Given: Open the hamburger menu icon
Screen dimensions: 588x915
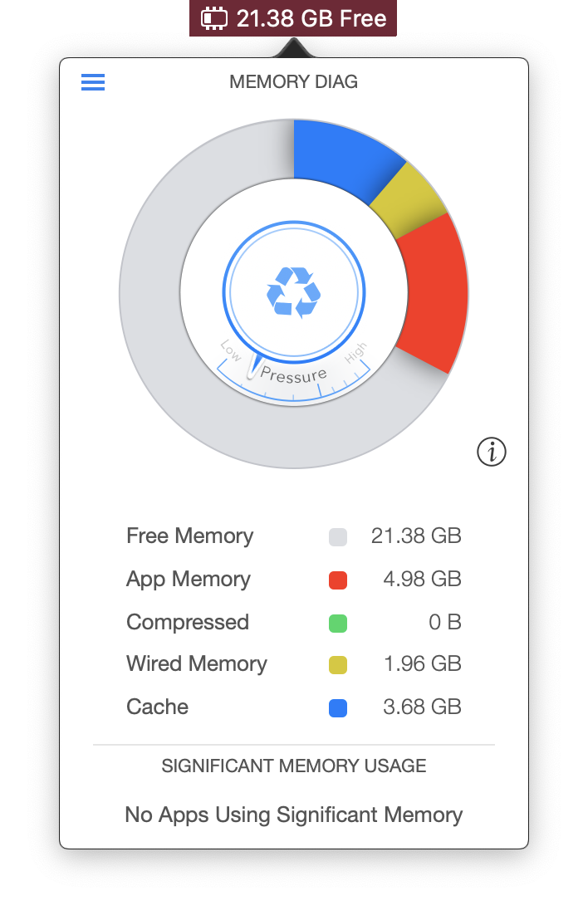Looking at the screenshot, I should pos(93,82).
